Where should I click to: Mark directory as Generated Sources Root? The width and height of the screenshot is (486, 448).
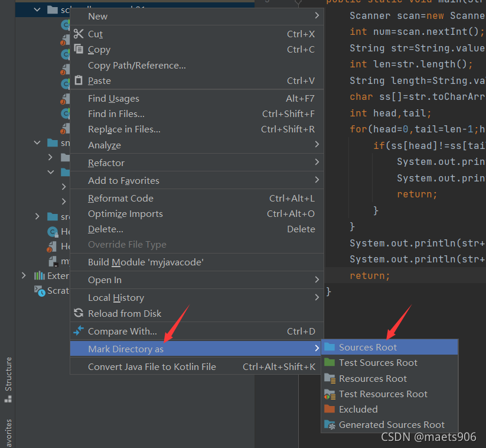coord(390,424)
